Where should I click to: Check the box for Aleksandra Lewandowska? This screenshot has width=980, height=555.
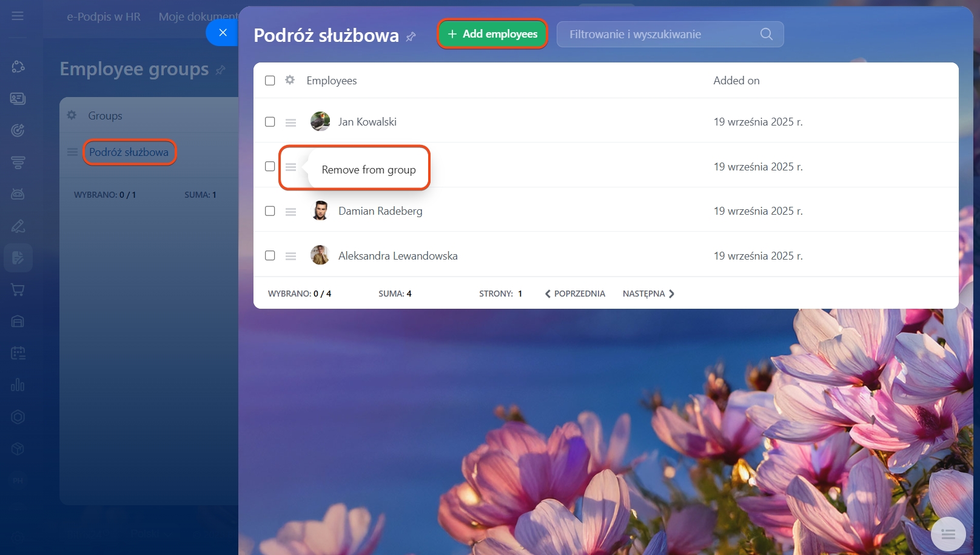270,256
